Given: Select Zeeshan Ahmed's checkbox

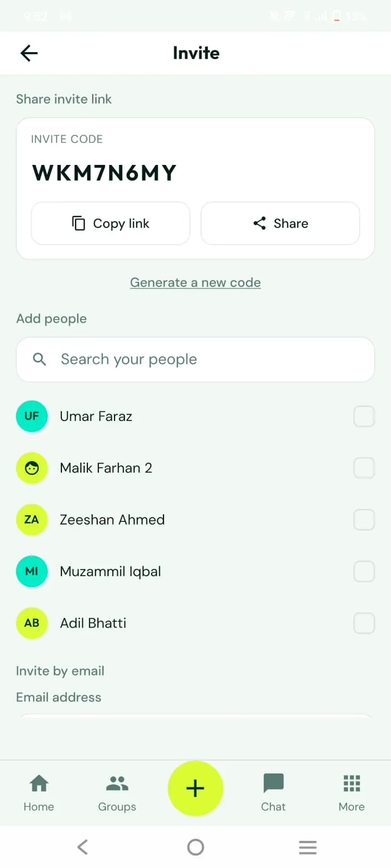Looking at the screenshot, I should [364, 520].
